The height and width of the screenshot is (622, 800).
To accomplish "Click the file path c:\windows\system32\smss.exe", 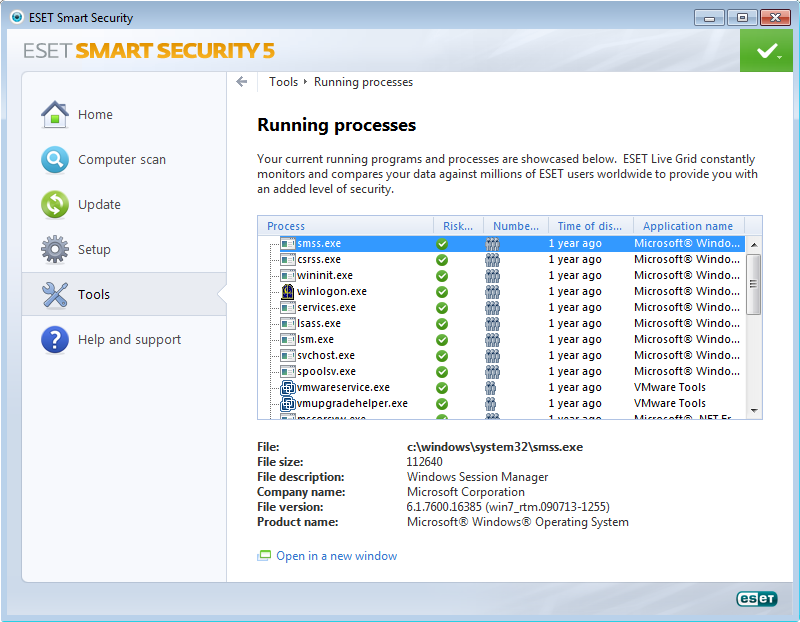I will click(494, 447).
